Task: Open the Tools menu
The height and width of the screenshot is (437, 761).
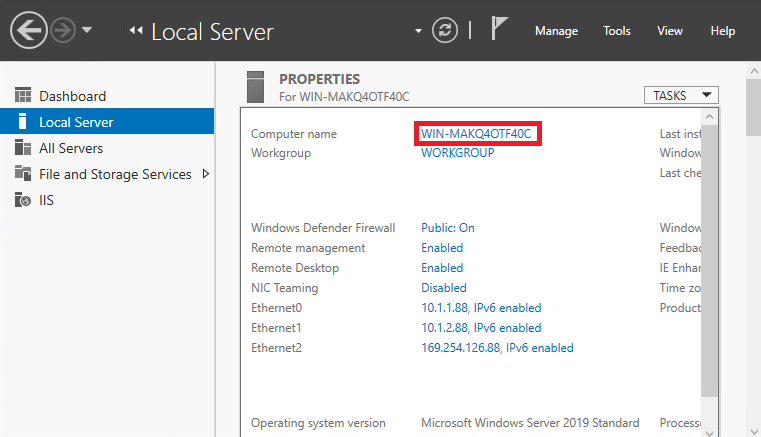Action: pyautogui.click(x=617, y=31)
